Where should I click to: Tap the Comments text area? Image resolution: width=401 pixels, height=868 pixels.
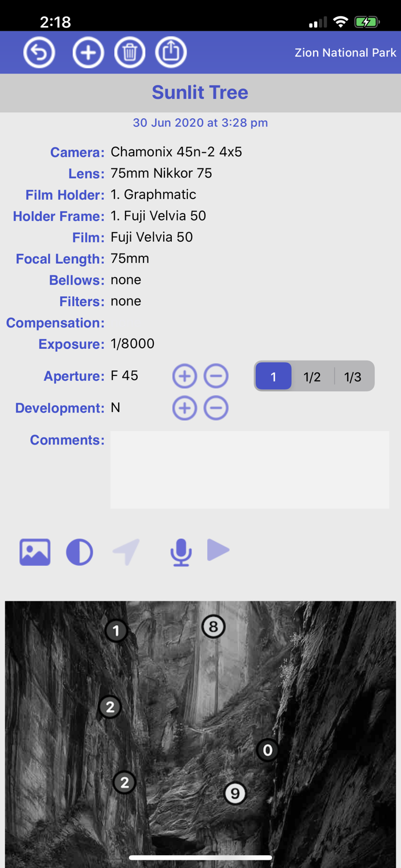point(249,469)
